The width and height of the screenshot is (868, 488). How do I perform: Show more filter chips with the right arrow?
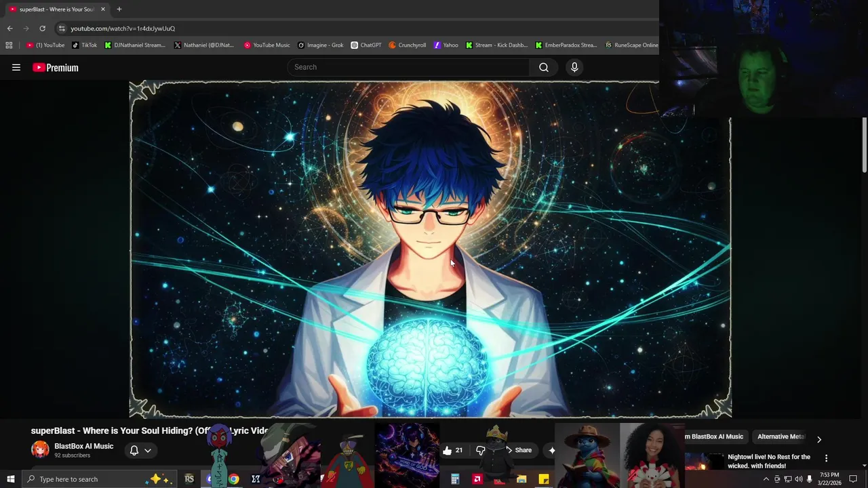pos(818,439)
